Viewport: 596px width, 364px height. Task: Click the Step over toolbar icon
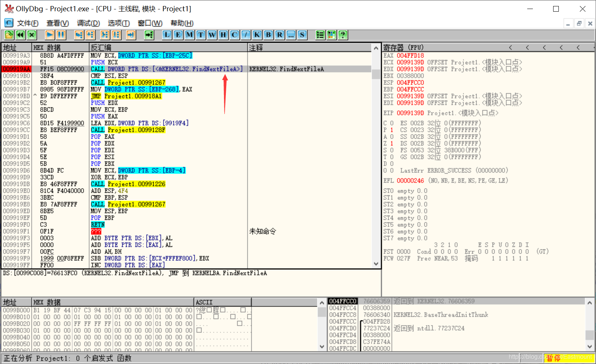pyautogui.click(x=90, y=35)
